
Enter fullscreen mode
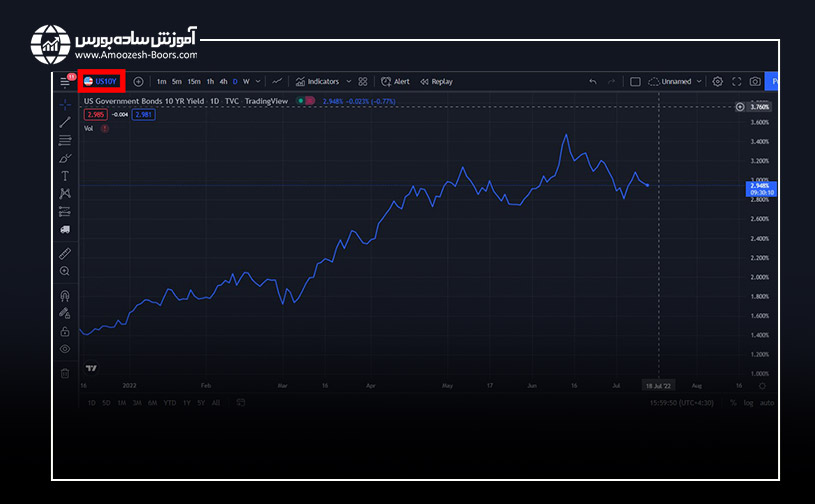coord(736,82)
